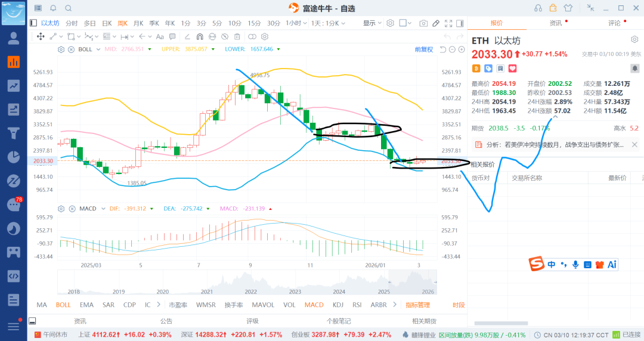Click the 指标管理 indicator management link

[x=417, y=305]
